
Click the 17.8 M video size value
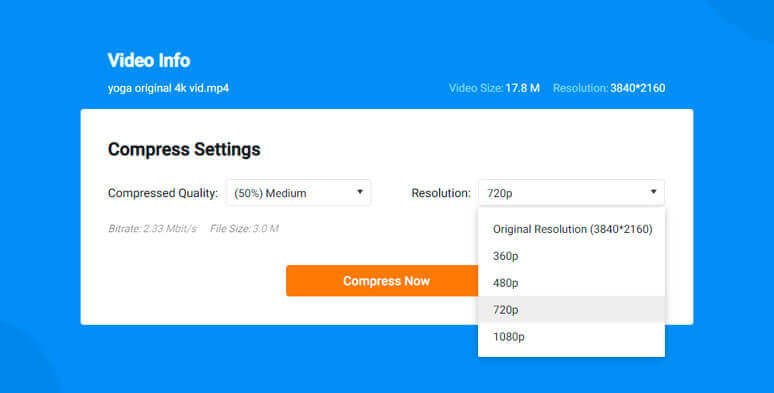522,88
